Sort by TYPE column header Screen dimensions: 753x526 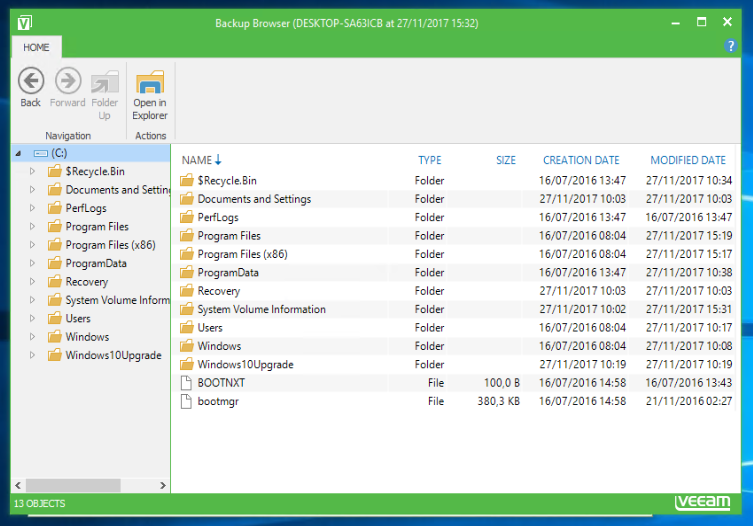coord(429,160)
